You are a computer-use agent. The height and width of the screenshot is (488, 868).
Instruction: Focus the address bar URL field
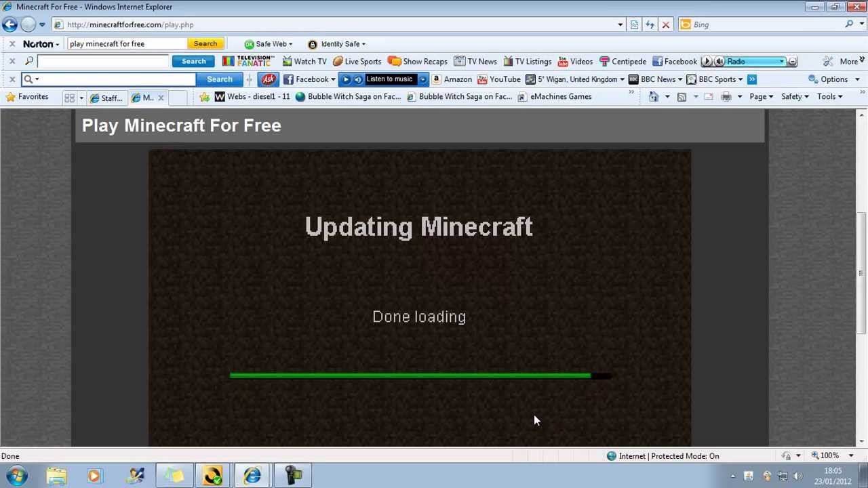coord(339,24)
